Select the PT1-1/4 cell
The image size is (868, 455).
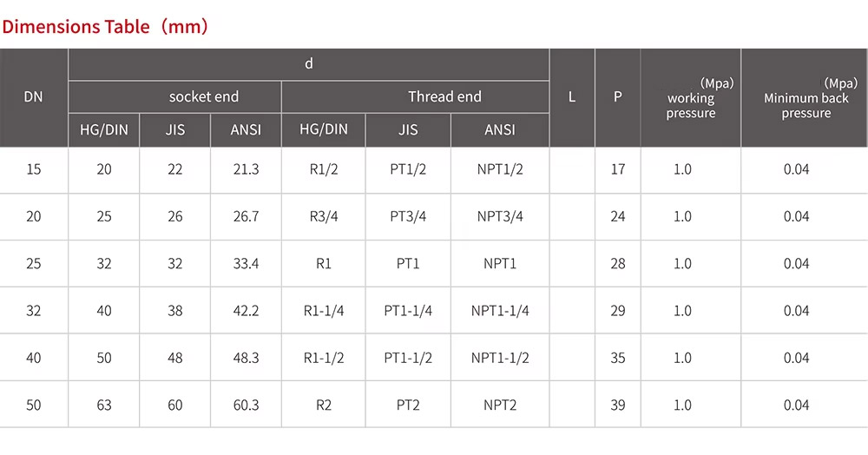(x=408, y=311)
